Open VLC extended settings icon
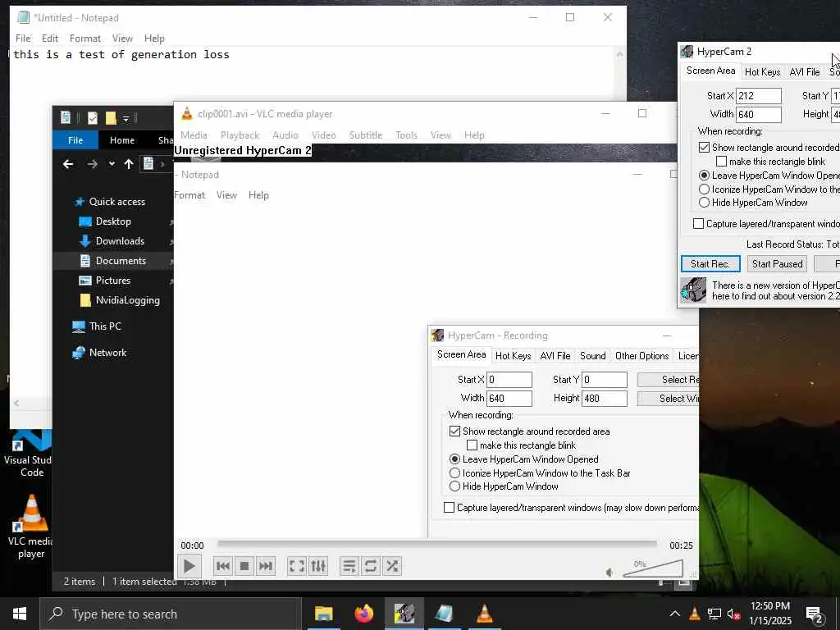This screenshot has height=630, width=840. click(318, 566)
